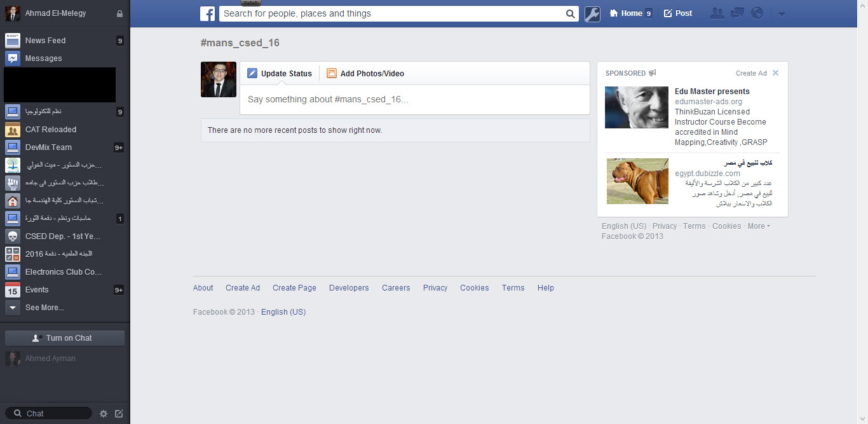This screenshot has height=424, width=868.
Task: Click the Developers footer link
Action: click(x=349, y=288)
